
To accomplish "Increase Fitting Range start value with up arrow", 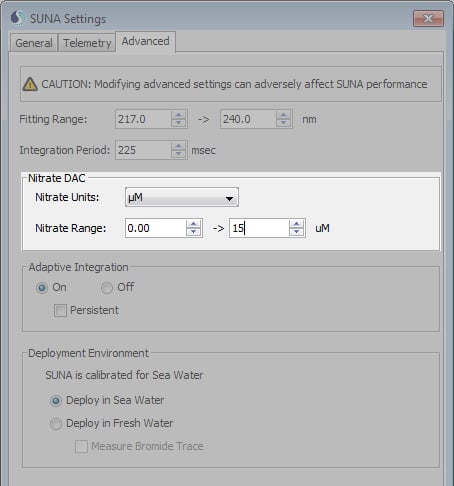I will [x=179, y=115].
